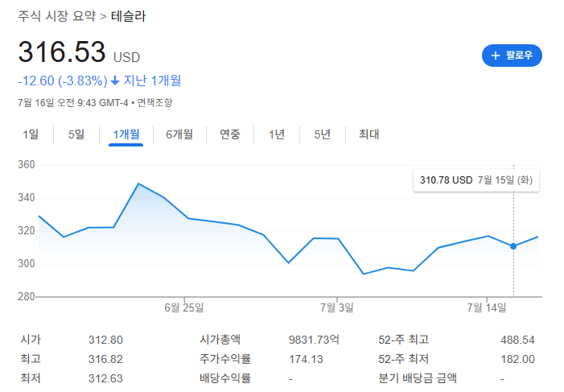Click the 316.53 price value
This screenshot has width=564, height=392.
pyautogui.click(x=62, y=52)
